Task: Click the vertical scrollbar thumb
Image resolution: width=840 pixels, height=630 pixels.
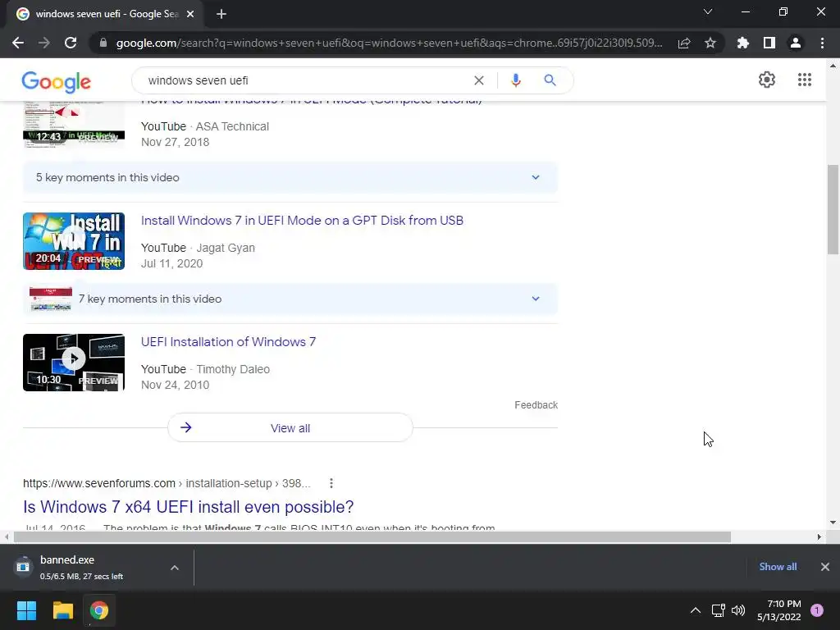Action: [833, 210]
